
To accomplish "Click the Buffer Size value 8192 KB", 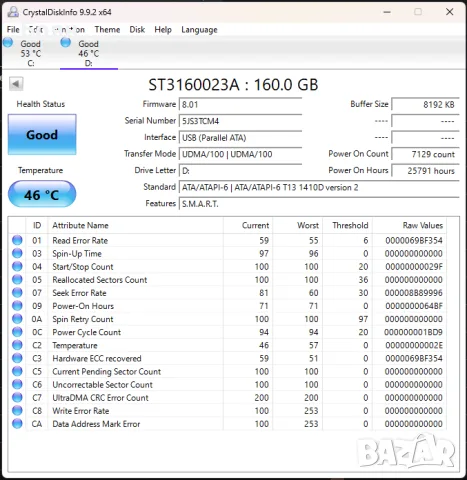I will (425, 105).
